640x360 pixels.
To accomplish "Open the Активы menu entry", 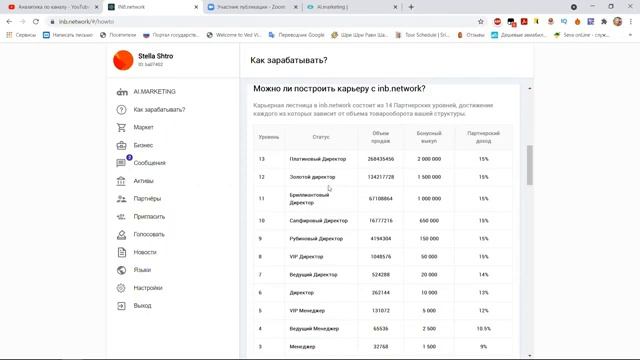I will click(x=143, y=181).
